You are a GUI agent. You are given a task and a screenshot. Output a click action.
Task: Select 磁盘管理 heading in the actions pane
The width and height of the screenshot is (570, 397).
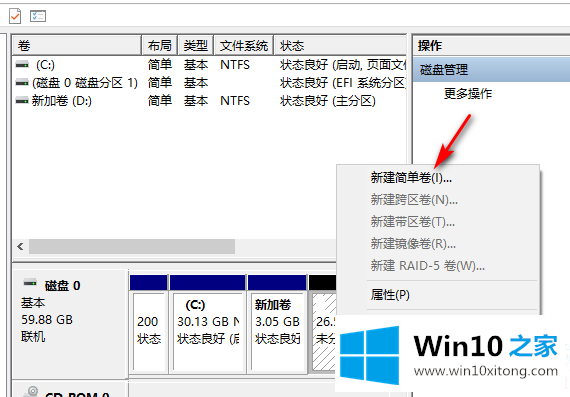(491, 69)
